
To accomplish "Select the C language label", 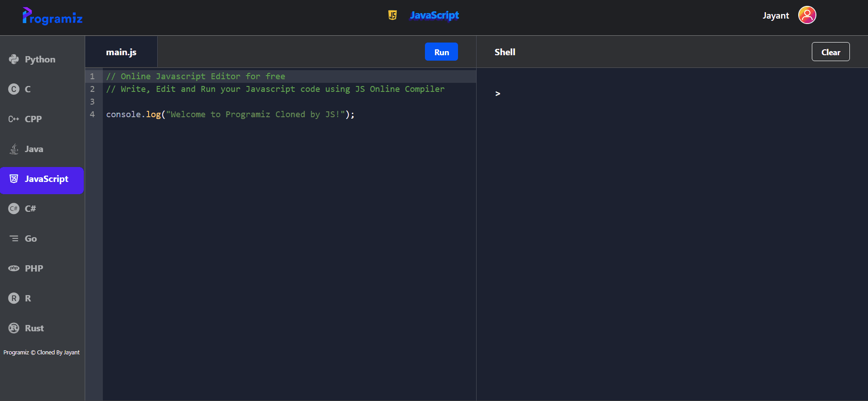I will click(28, 89).
